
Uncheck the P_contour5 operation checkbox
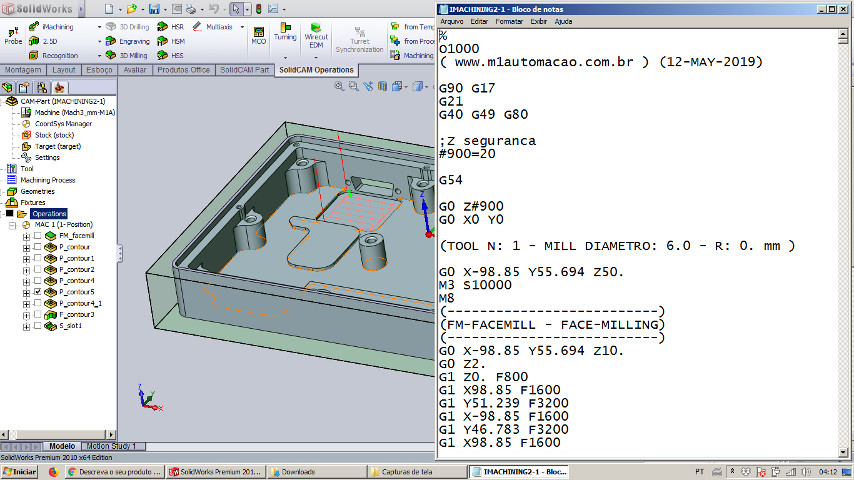pyautogui.click(x=38, y=292)
